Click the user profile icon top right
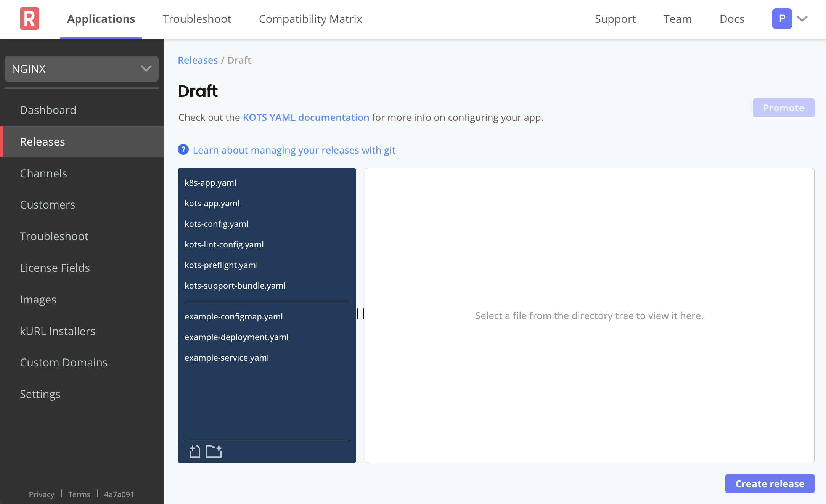This screenshot has width=826, height=504. [x=782, y=18]
